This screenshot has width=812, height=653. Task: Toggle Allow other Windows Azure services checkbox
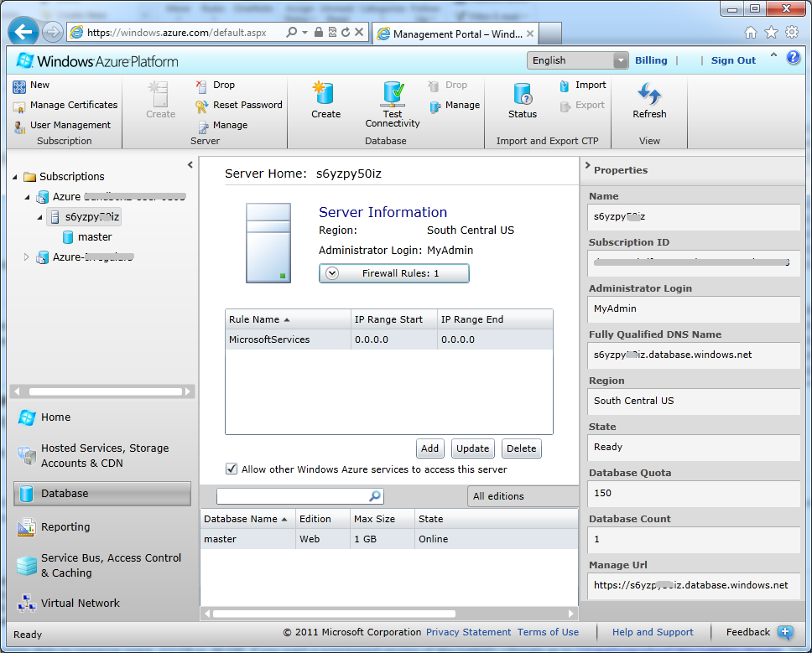pos(231,469)
